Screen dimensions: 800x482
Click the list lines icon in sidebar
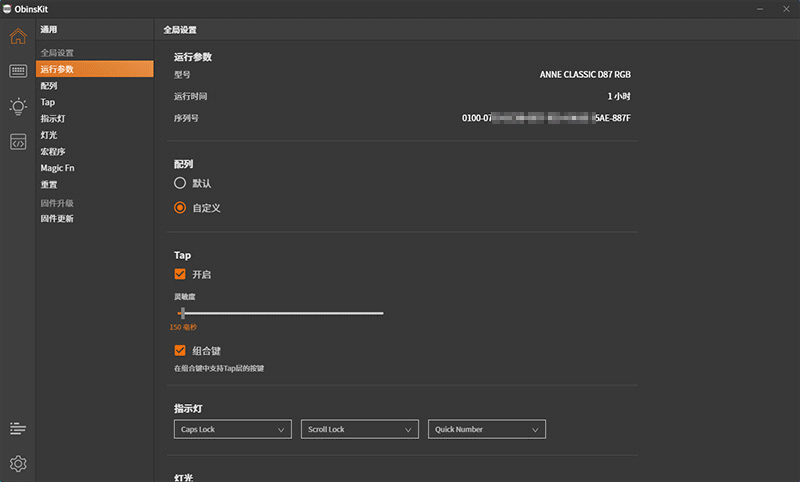(x=18, y=429)
